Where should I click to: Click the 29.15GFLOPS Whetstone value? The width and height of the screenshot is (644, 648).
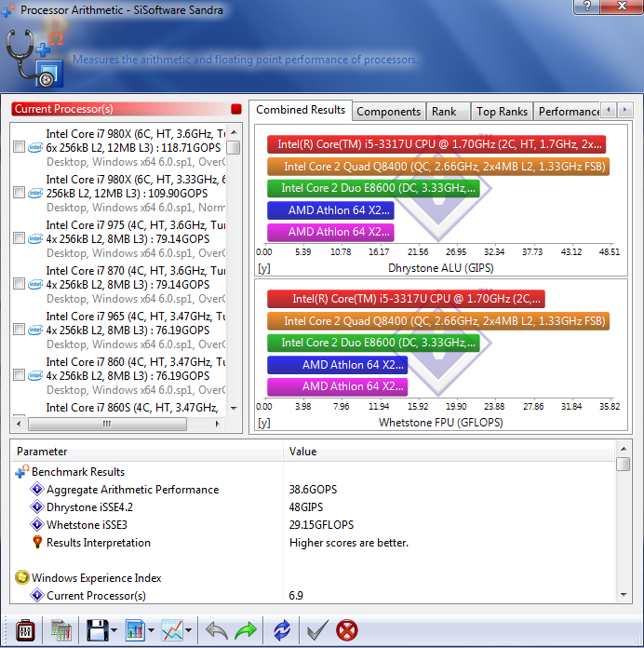321,525
